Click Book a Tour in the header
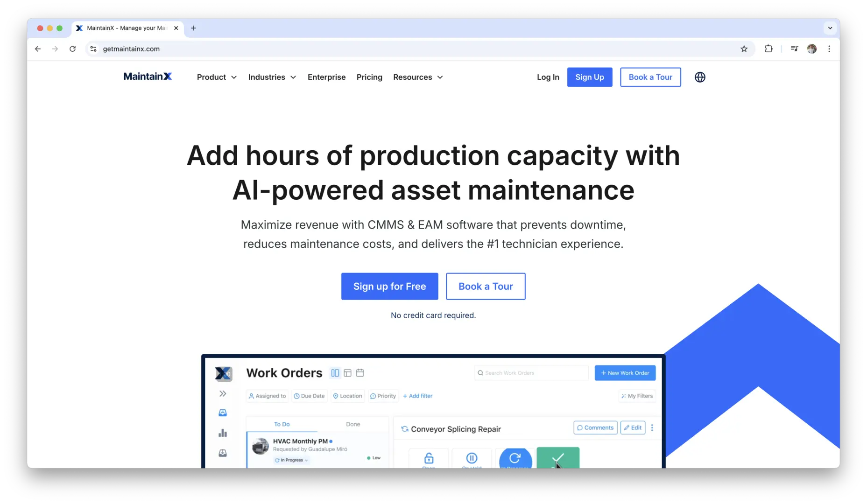The image size is (867, 504). pos(650,77)
